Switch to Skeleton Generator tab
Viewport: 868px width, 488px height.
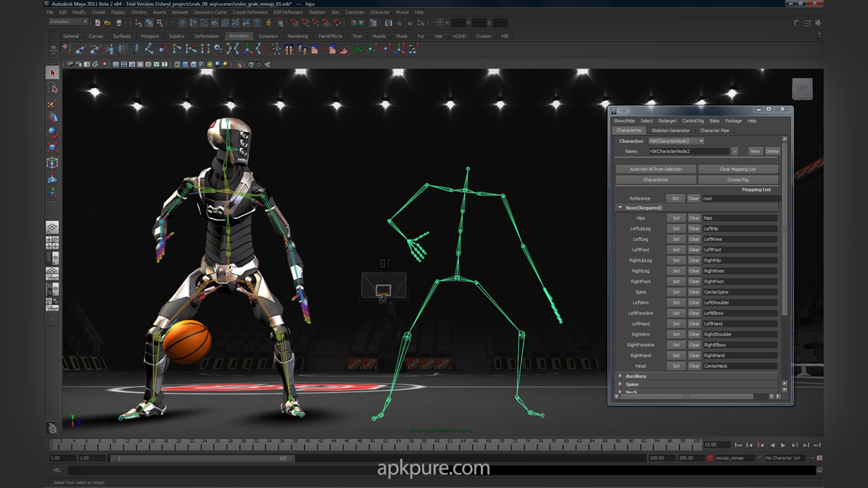point(670,131)
